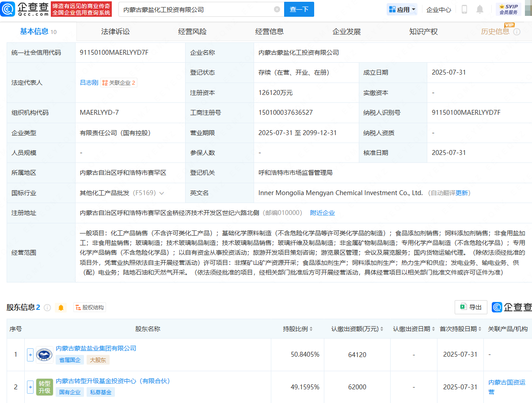Screen dimensions: 532x403
Task: Click the SVIP 会员服务 badge
Action: (x=509, y=9)
